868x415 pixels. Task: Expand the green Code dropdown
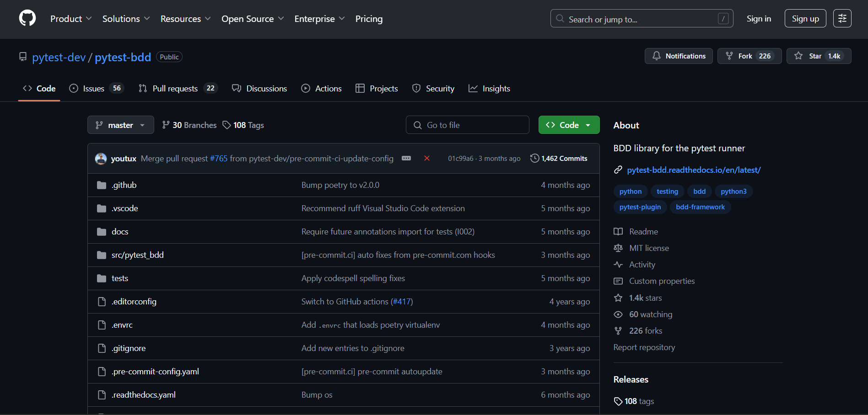(569, 125)
